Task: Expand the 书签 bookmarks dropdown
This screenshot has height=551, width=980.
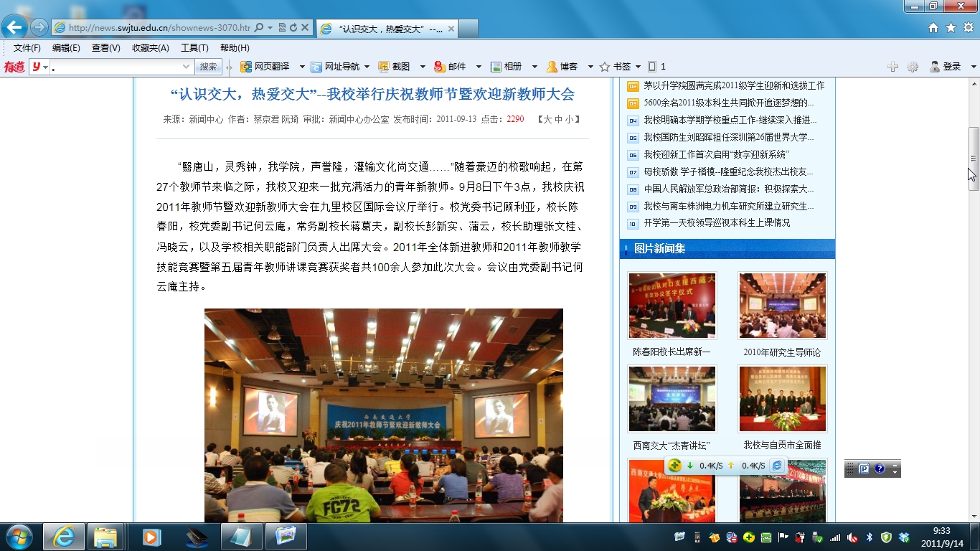Action: click(x=638, y=67)
